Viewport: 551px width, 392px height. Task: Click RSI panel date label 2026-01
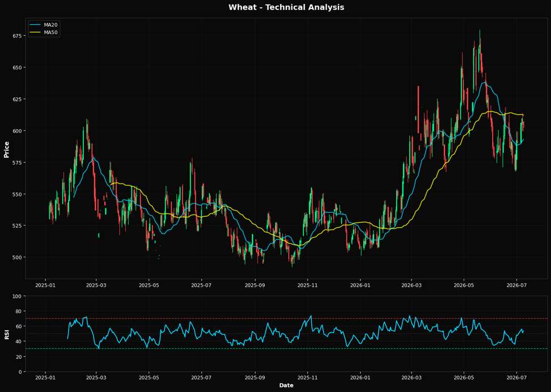[x=360, y=378]
